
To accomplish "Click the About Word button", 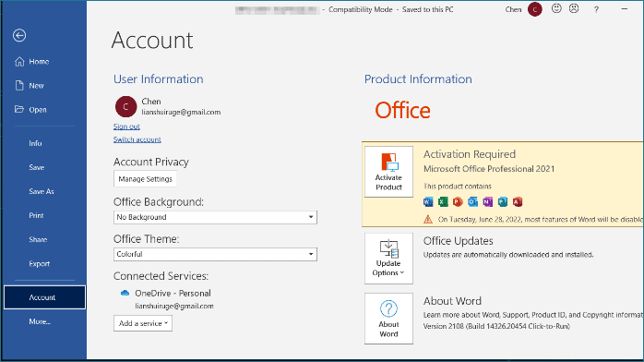I will pos(388,319).
